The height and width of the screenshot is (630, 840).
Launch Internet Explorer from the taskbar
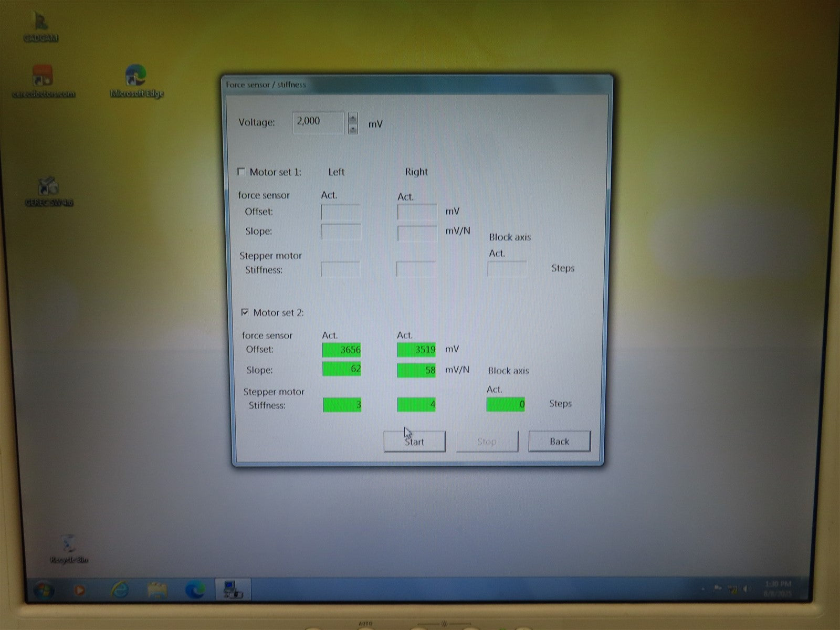point(120,590)
